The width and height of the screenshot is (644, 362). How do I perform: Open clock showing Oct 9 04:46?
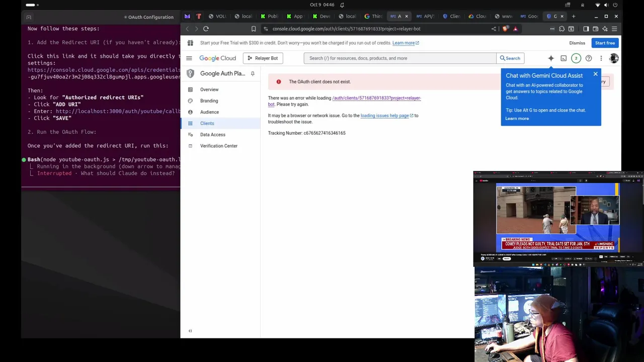(x=322, y=5)
